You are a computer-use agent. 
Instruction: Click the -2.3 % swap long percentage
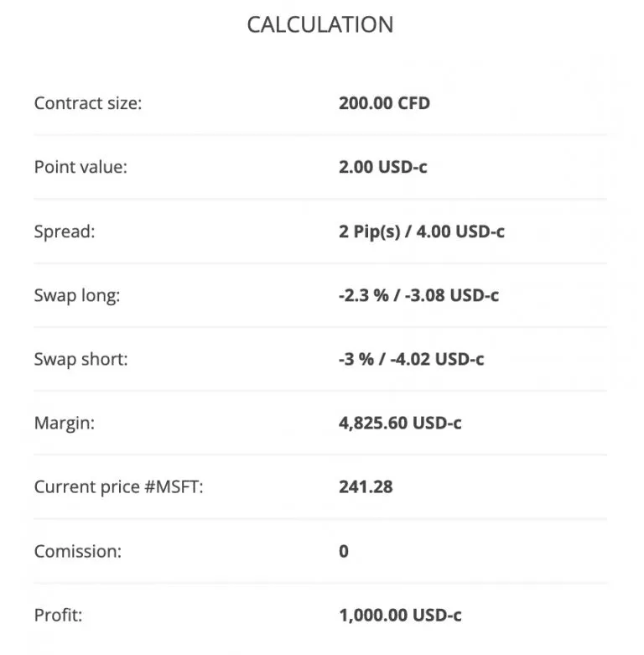pos(361,295)
